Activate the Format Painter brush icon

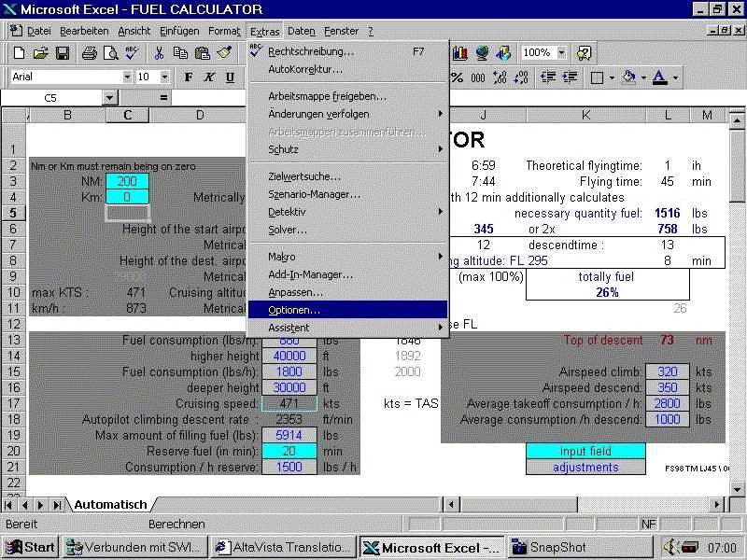(x=224, y=53)
